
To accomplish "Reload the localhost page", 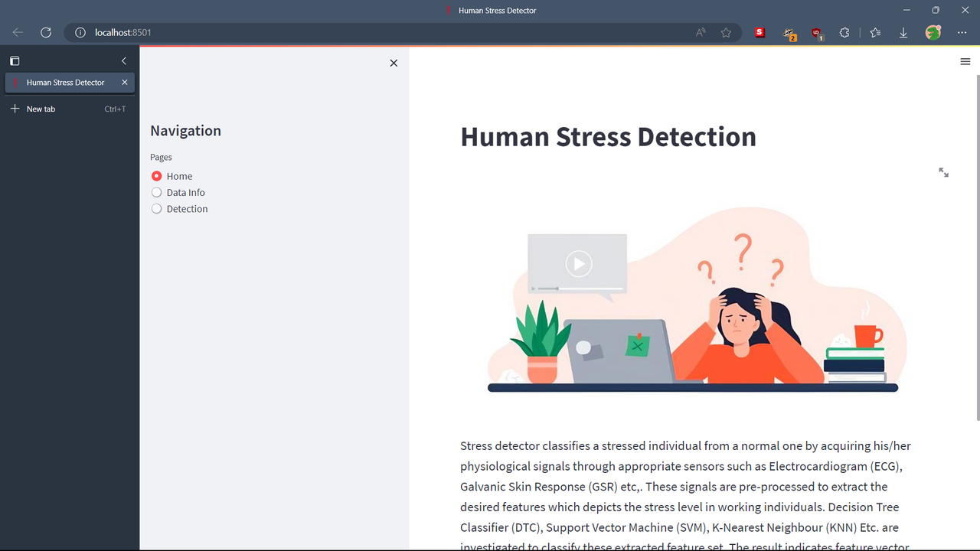I will 46,33.
